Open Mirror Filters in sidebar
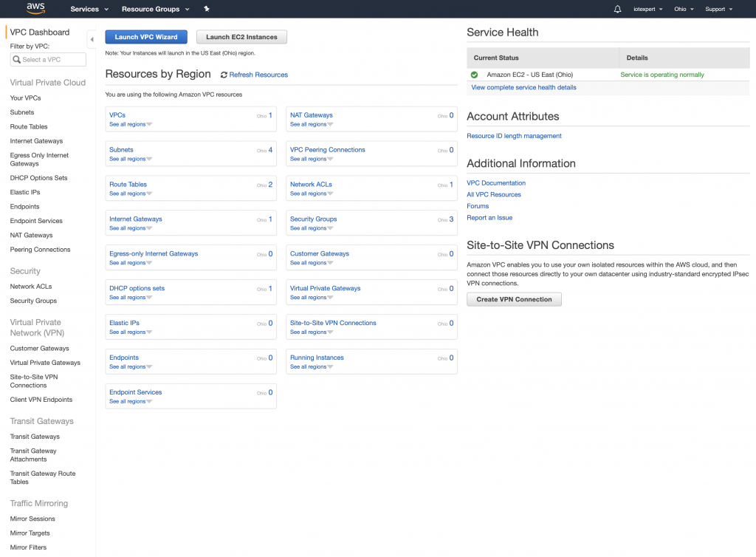The height and width of the screenshot is (557, 756). [x=29, y=548]
